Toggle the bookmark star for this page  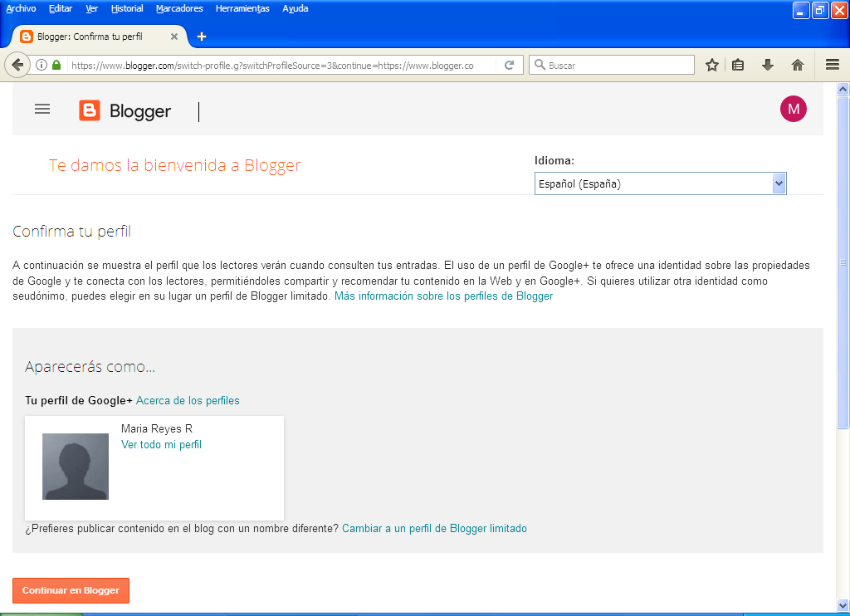711,64
